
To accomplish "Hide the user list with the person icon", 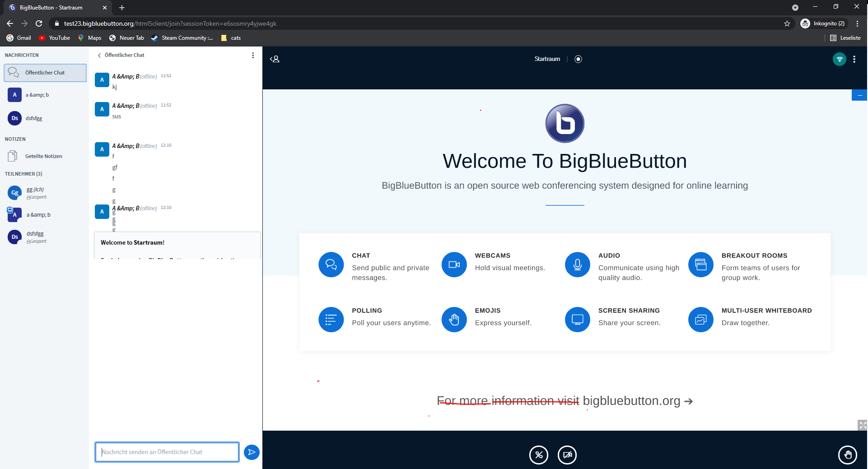I will 275,59.
